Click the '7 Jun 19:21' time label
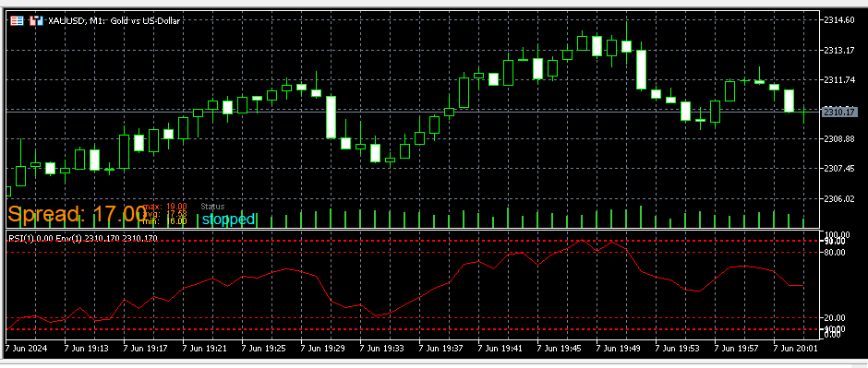This screenshot has width=868, height=368. click(x=204, y=349)
